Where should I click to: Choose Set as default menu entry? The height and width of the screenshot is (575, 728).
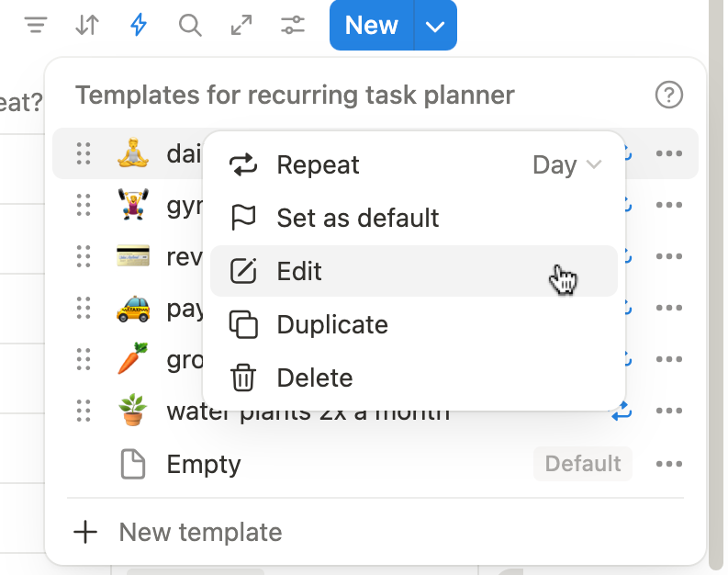click(414, 218)
